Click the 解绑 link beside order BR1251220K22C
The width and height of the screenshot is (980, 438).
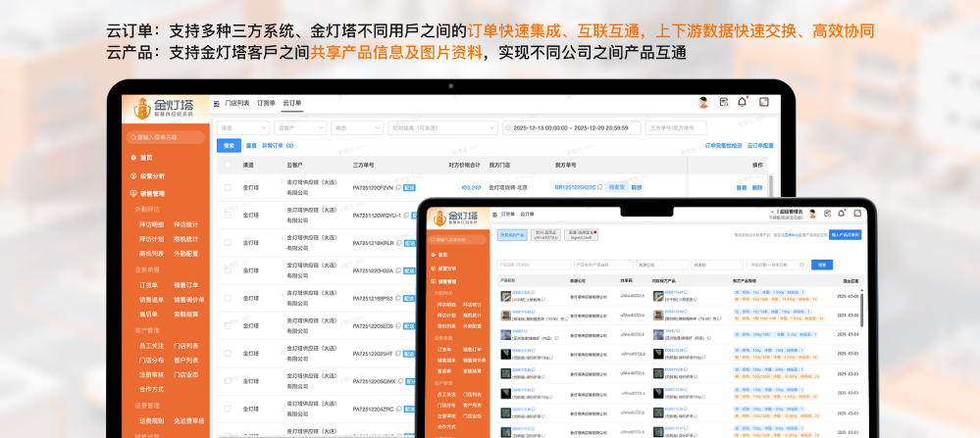tap(637, 187)
